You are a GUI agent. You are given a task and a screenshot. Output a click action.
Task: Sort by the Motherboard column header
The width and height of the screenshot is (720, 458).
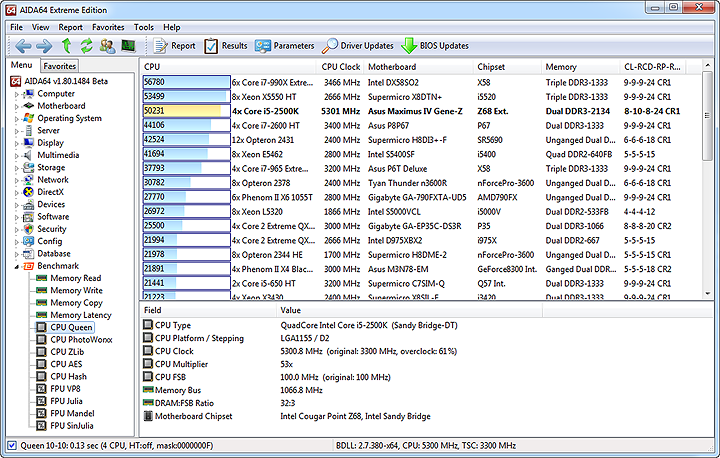[418, 67]
